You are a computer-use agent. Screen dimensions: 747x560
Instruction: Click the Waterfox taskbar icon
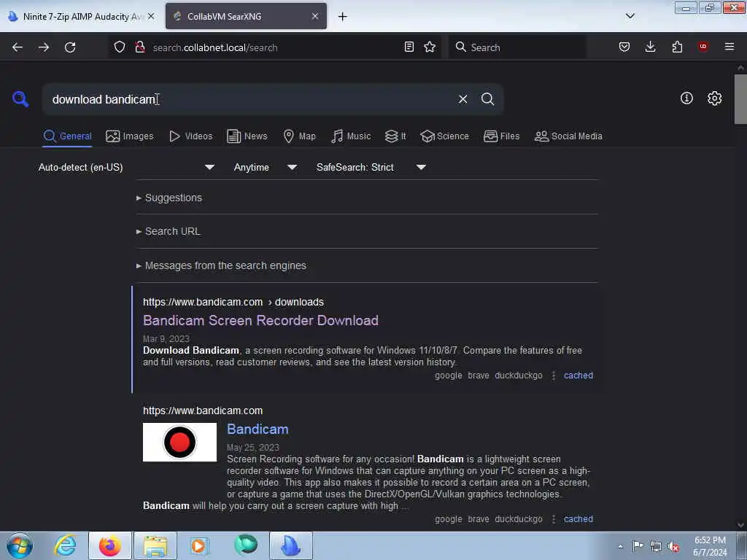246,545
